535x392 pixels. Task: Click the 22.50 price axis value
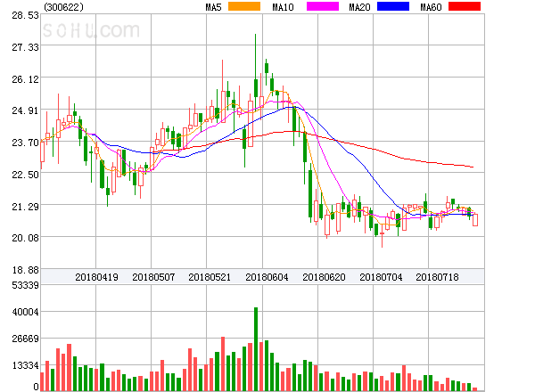25,175
